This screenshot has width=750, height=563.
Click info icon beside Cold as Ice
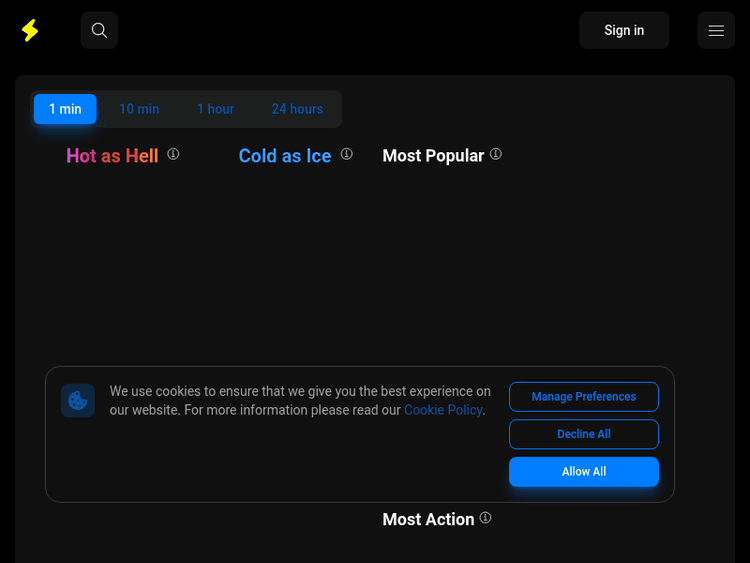(x=347, y=154)
